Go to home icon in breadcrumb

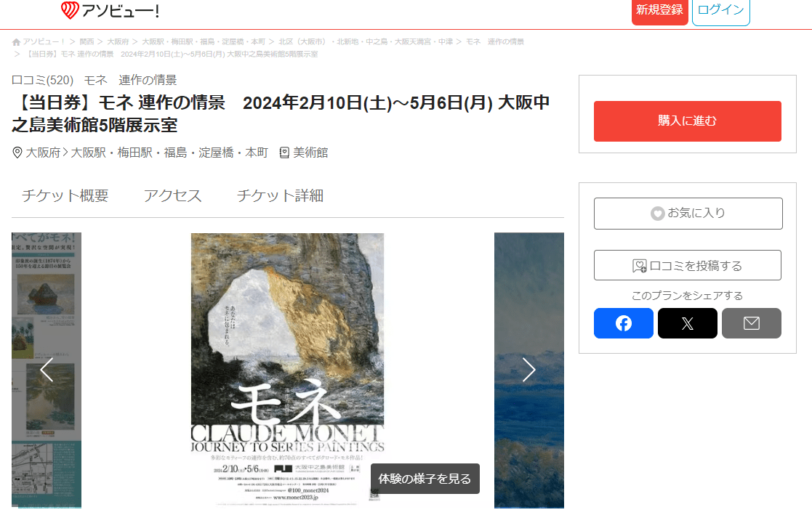pos(16,42)
